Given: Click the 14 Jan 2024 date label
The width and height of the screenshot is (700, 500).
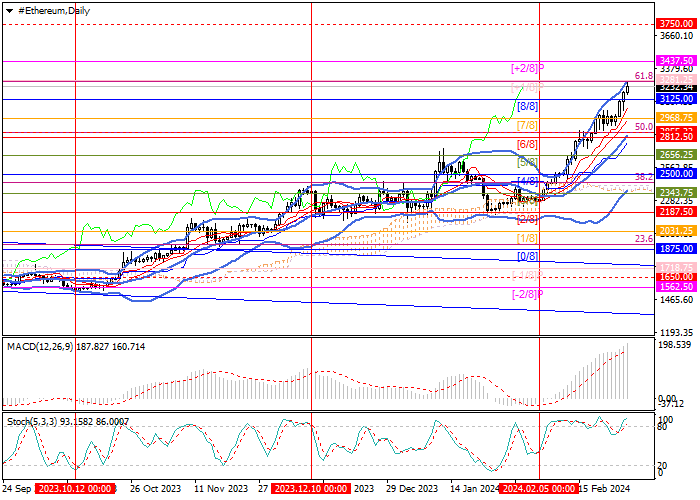Looking at the screenshot, I should 475,488.
